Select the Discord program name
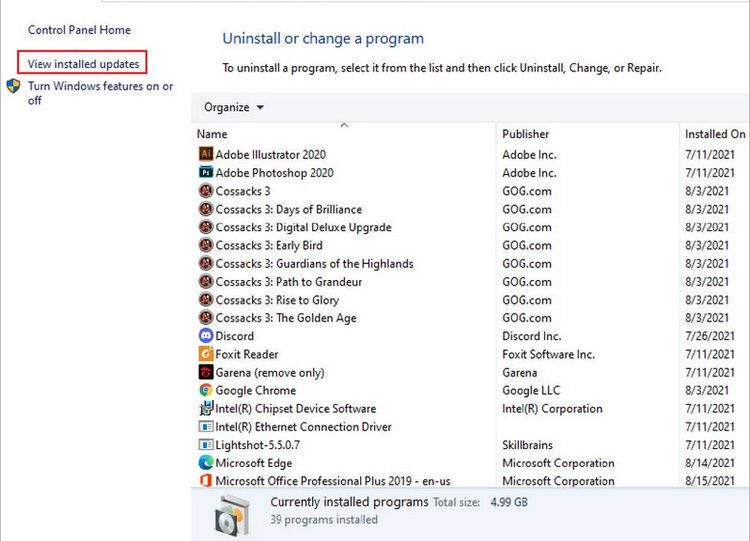Image resolution: width=750 pixels, height=541 pixels. click(x=234, y=336)
